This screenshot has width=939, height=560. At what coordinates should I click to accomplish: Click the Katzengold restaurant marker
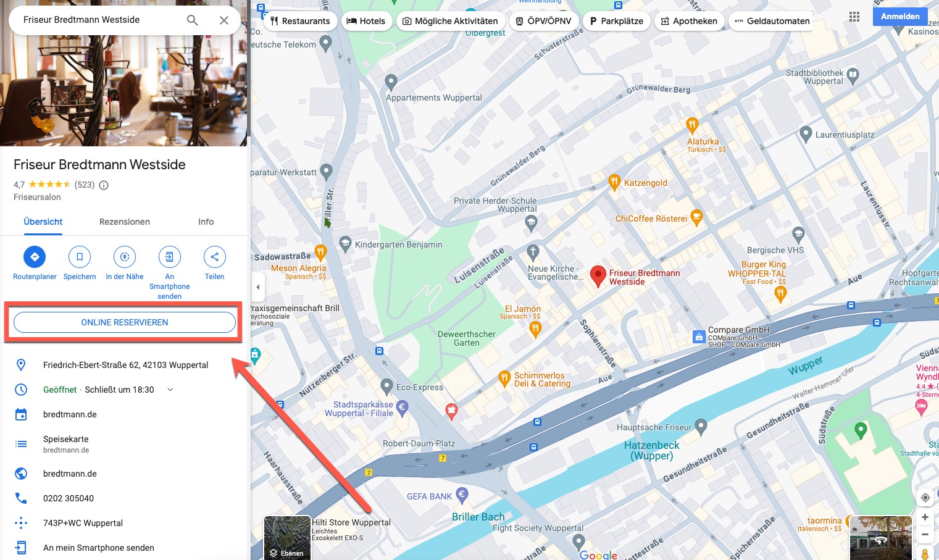[x=614, y=182]
